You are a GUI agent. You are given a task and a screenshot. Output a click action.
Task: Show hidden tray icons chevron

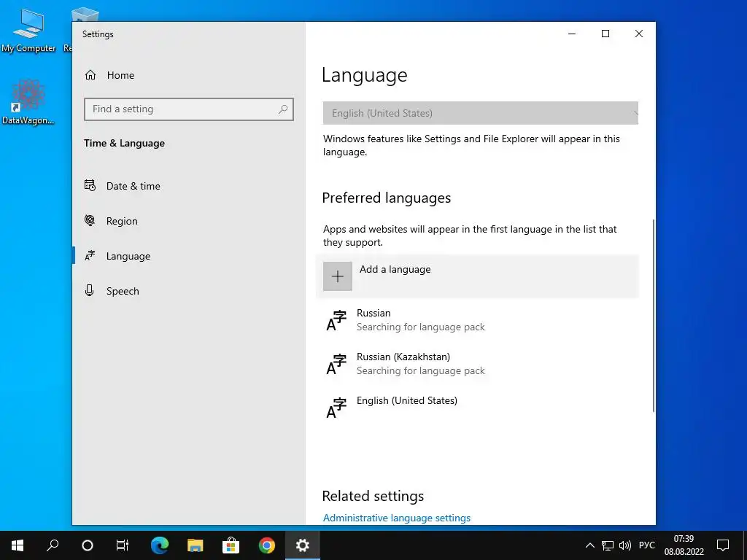coord(589,545)
